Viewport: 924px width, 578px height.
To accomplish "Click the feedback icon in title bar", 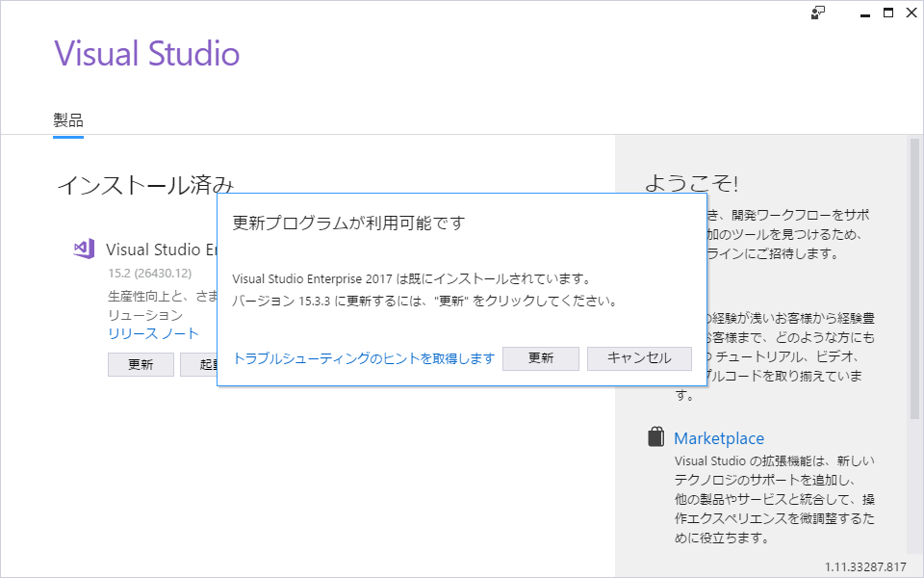I will point(817,13).
